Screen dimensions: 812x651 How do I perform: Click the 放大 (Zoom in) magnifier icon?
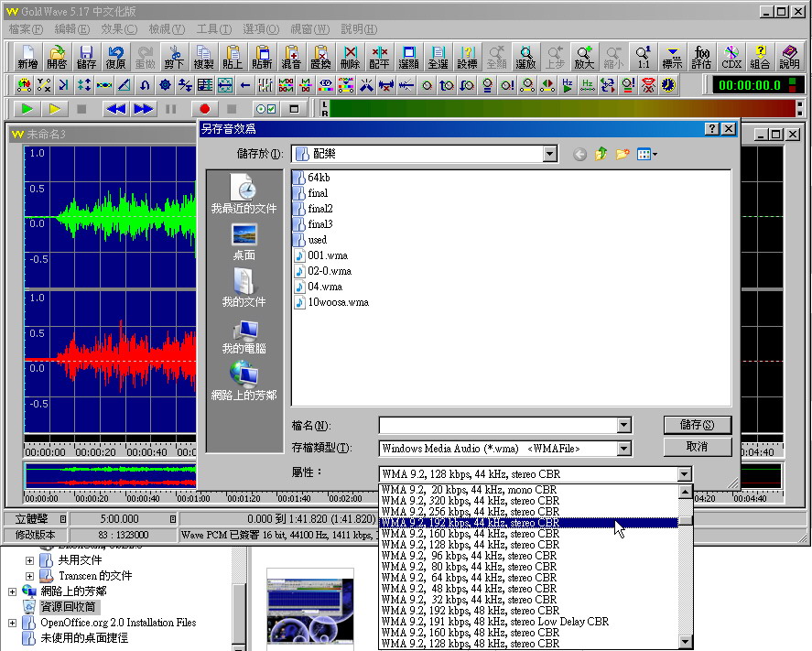pyautogui.click(x=584, y=57)
